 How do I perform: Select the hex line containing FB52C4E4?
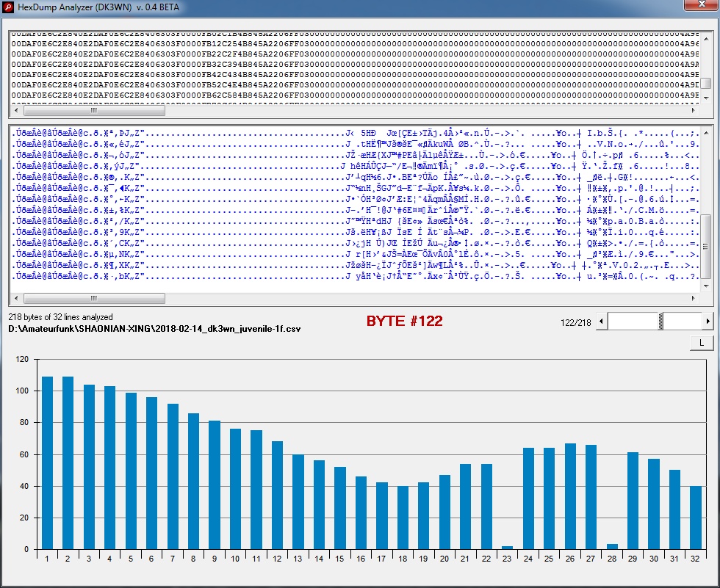point(355,85)
